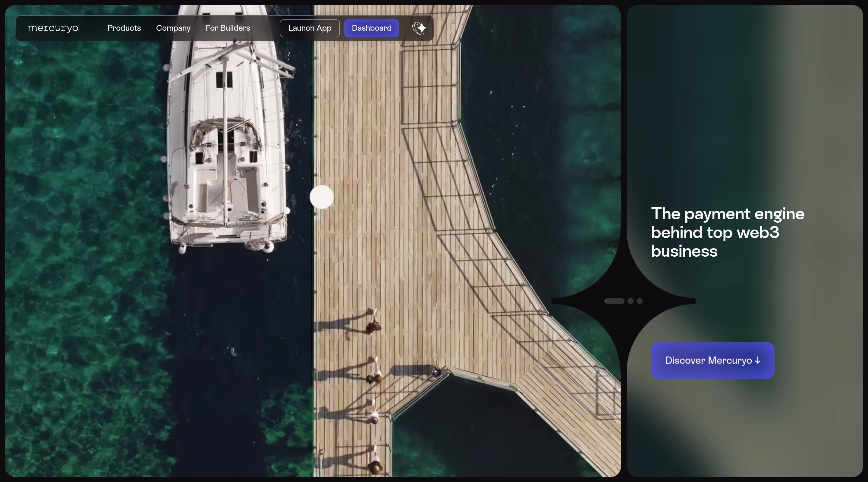This screenshot has width=868, height=482.
Task: Click the white circle on the dock
Action: 322,197
